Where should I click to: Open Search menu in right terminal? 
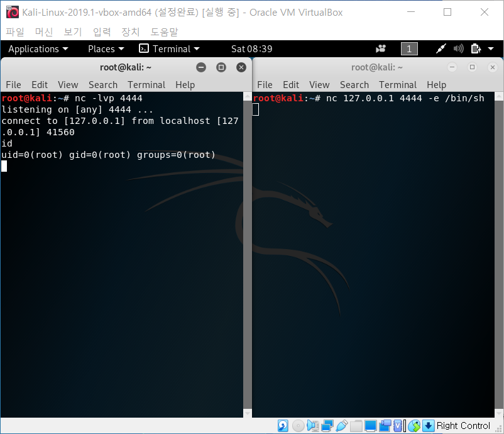354,85
